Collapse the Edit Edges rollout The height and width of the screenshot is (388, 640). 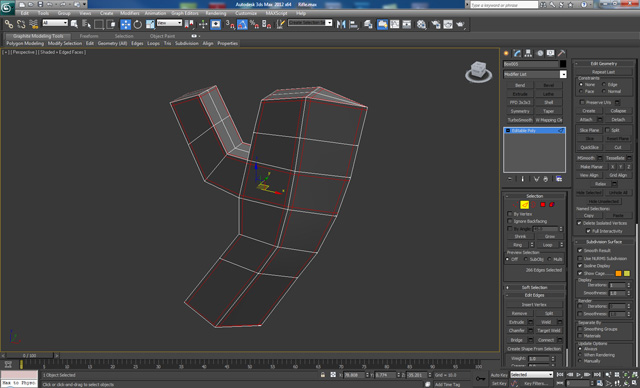[x=534, y=295]
